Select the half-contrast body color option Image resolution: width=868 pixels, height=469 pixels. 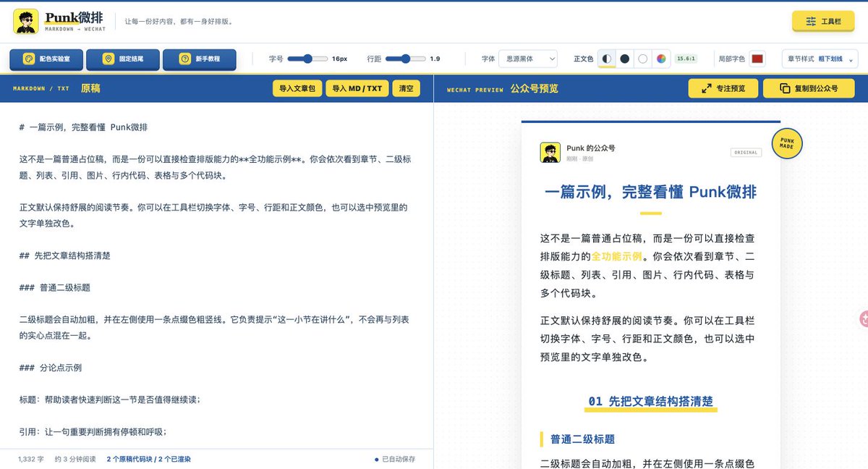pos(607,59)
